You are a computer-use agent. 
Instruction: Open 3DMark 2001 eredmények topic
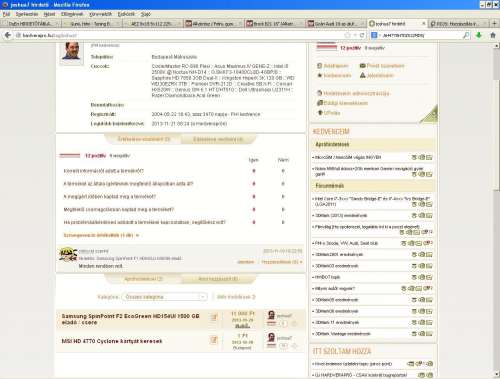[x=339, y=254]
